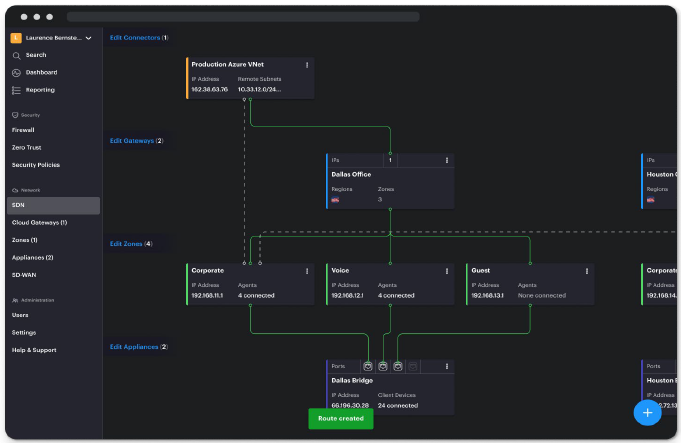Click Voice zone IP 192.168.12.1
Image resolution: width=681 pixels, height=443 pixels.
click(x=347, y=296)
